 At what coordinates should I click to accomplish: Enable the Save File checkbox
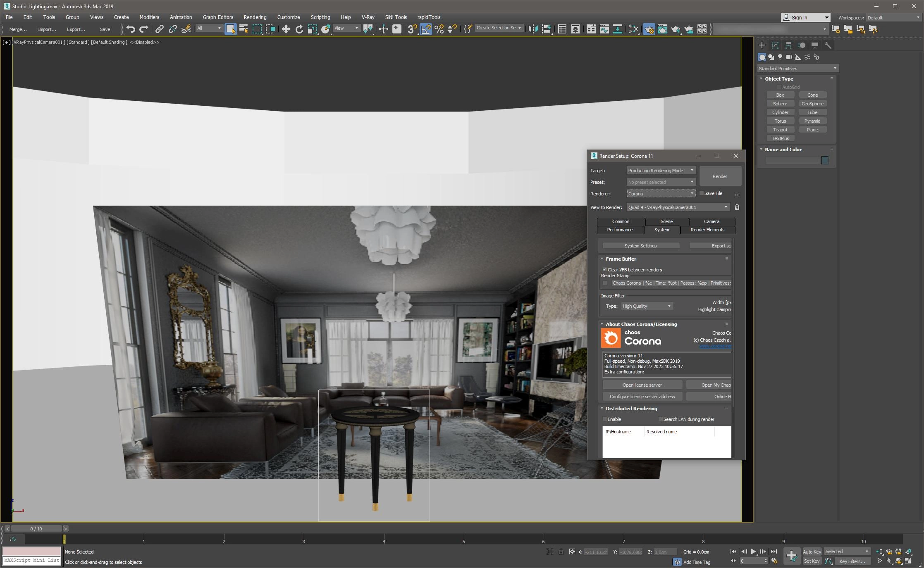click(x=701, y=193)
